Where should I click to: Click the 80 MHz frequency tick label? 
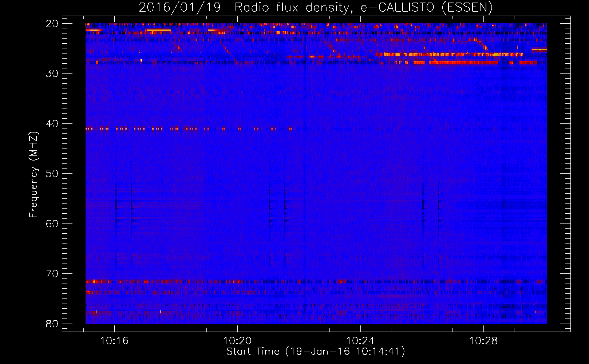pyautogui.click(x=52, y=324)
